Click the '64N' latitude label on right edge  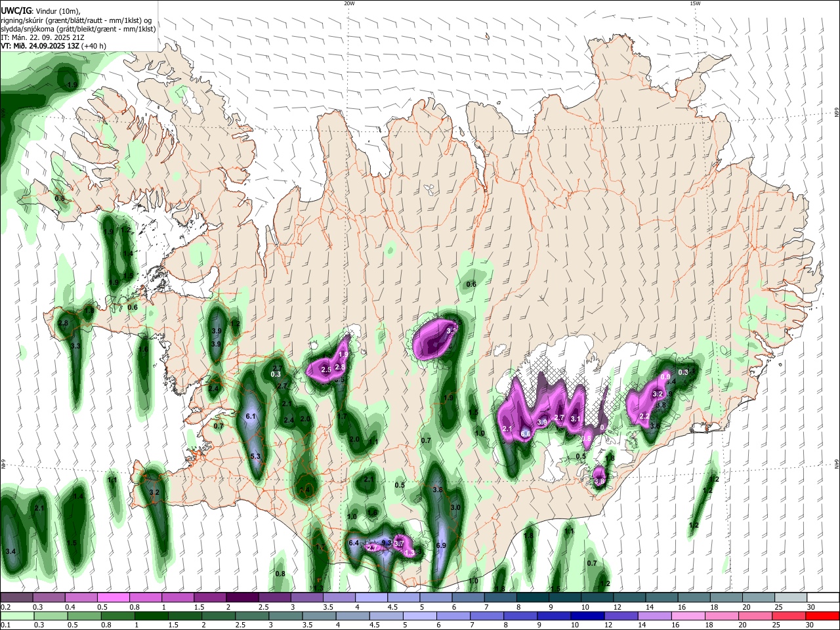837,463
